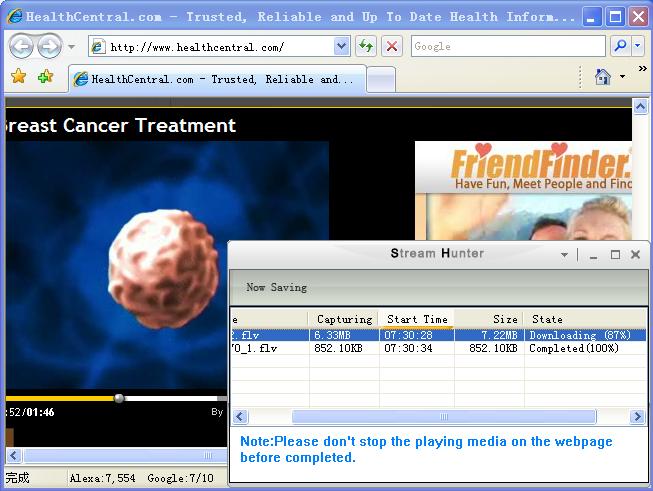Click Add to Favorites star-plus icon

pyautogui.click(x=45, y=77)
